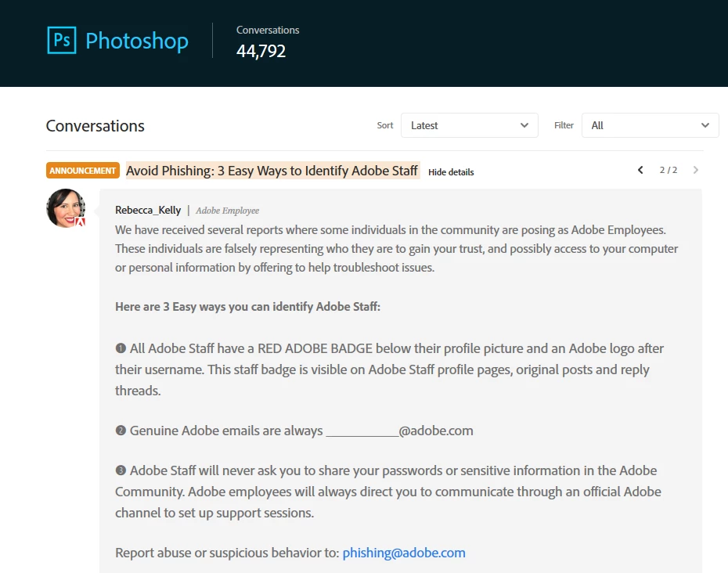Go to the previous announcement arrow

click(x=640, y=170)
